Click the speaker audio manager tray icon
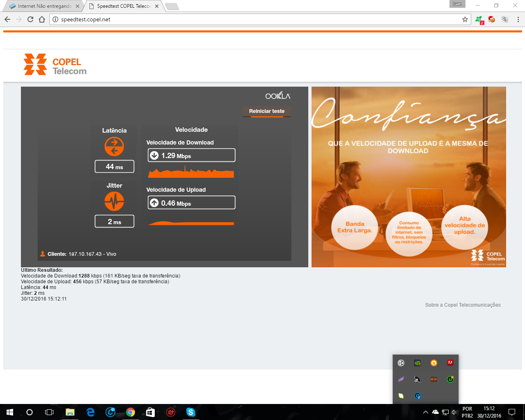This screenshot has width=525, height=420. point(417,379)
